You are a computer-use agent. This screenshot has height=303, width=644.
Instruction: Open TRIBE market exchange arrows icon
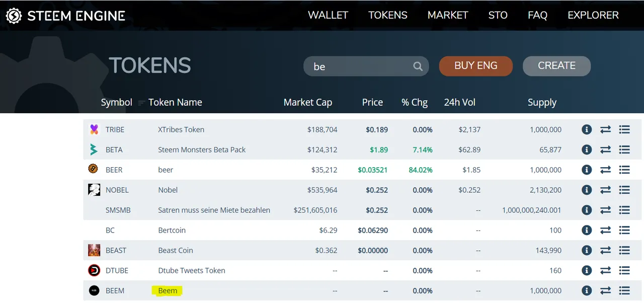[x=605, y=129]
